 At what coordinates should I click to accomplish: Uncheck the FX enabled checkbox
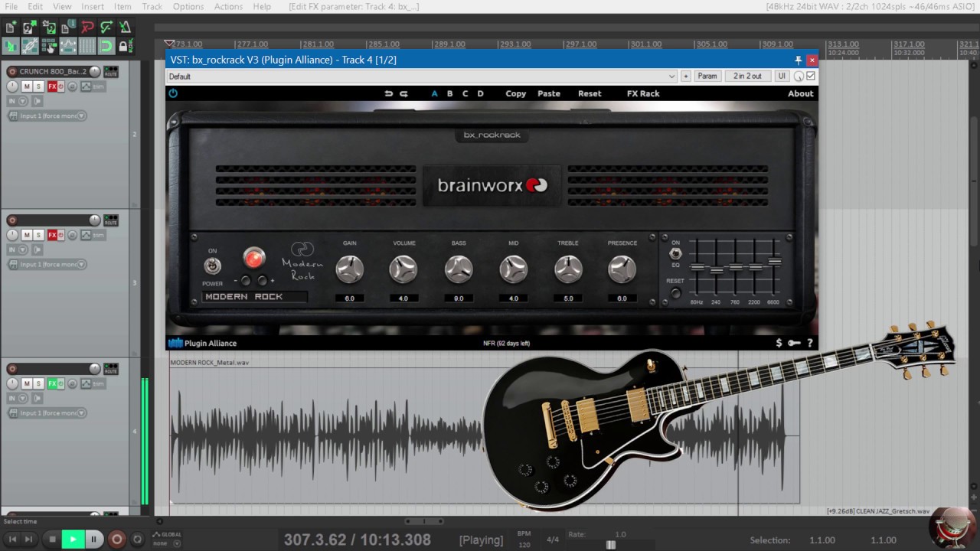pyautogui.click(x=811, y=76)
